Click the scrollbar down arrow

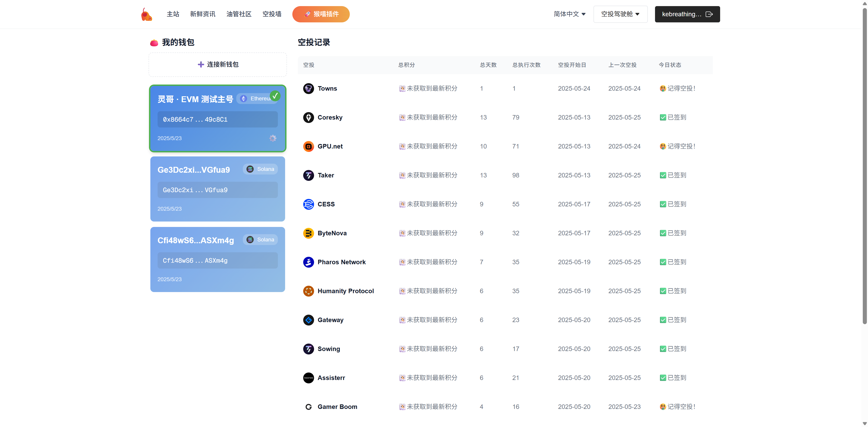(x=864, y=424)
